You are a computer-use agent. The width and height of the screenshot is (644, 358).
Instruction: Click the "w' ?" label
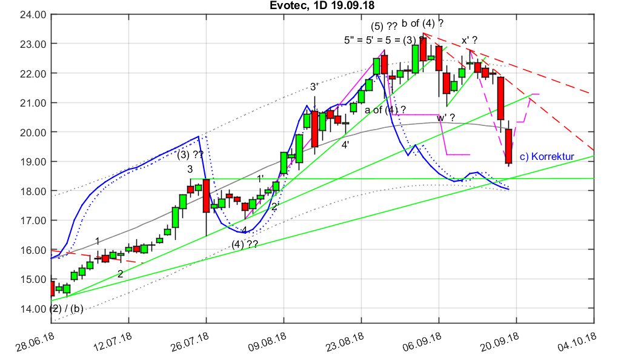(447, 119)
